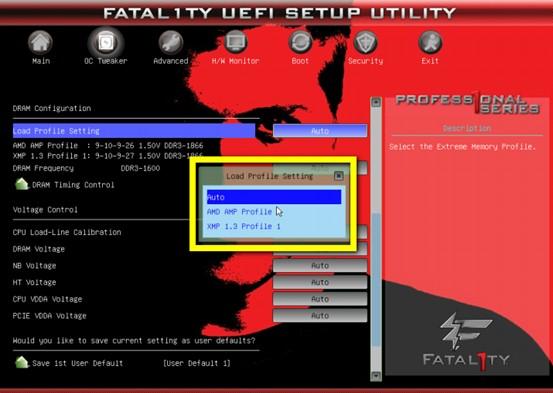Close the Load Profile Setting popup
Viewport: 553px width, 393px height.
coord(339,175)
